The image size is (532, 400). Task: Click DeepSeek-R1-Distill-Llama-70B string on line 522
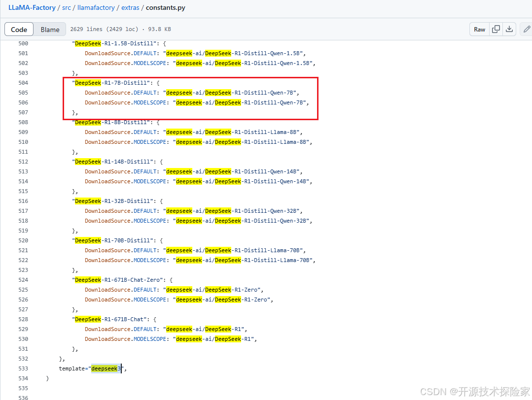(x=243, y=260)
